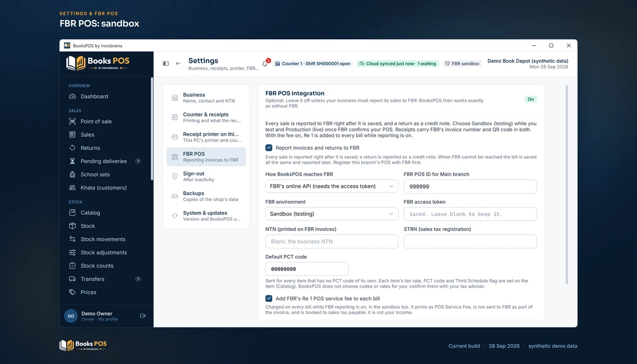637x364 pixels.
Task: Open School sets icon
Action: click(x=73, y=175)
